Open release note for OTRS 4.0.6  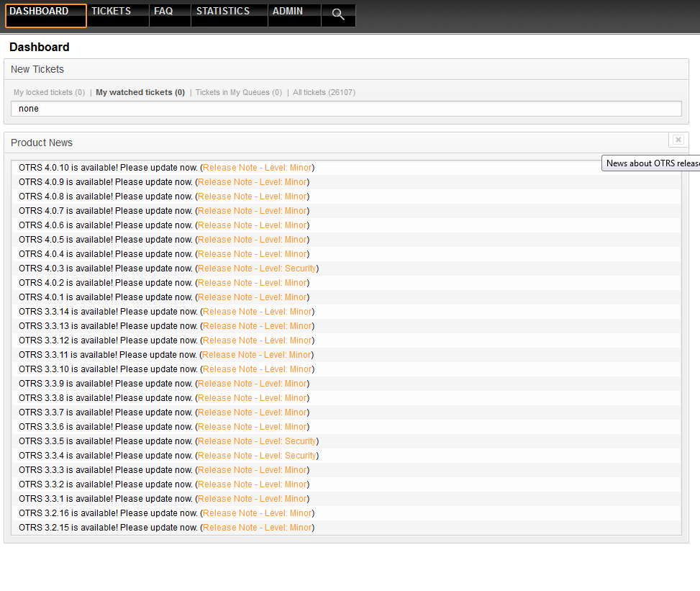[253, 225]
